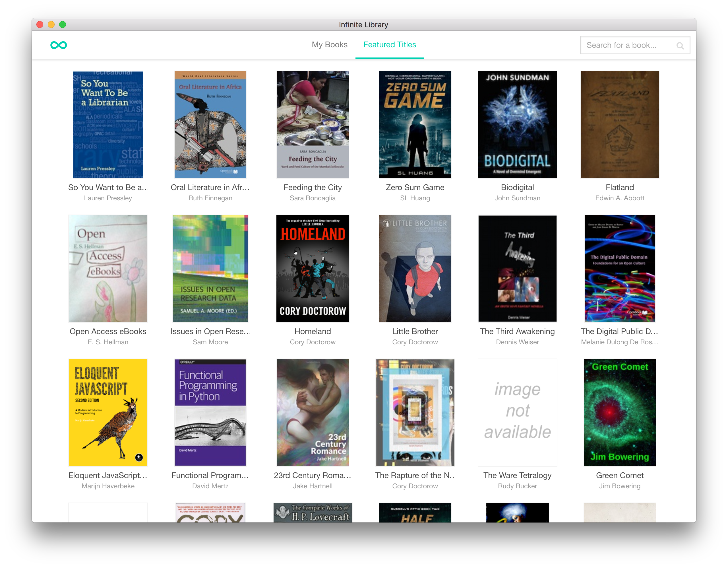Open the Zero Sum Game cover
This screenshot has height=568, width=728.
415,124
